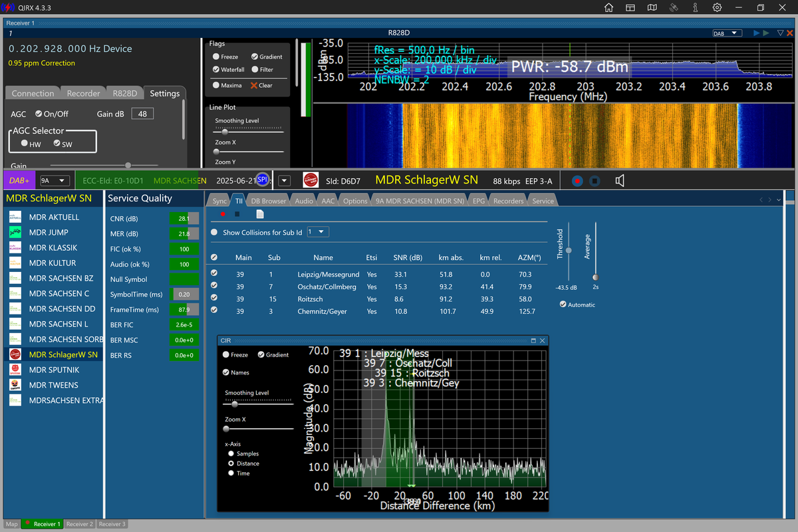The width and height of the screenshot is (798, 532).
Task: Toggle the AGC On/Off checkbox
Action: (x=39, y=114)
